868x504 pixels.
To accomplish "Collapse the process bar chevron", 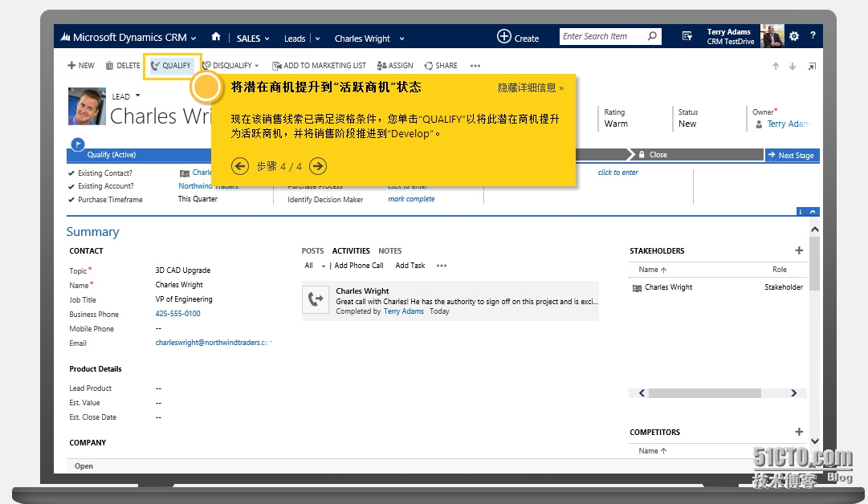I will pyautogui.click(x=813, y=212).
